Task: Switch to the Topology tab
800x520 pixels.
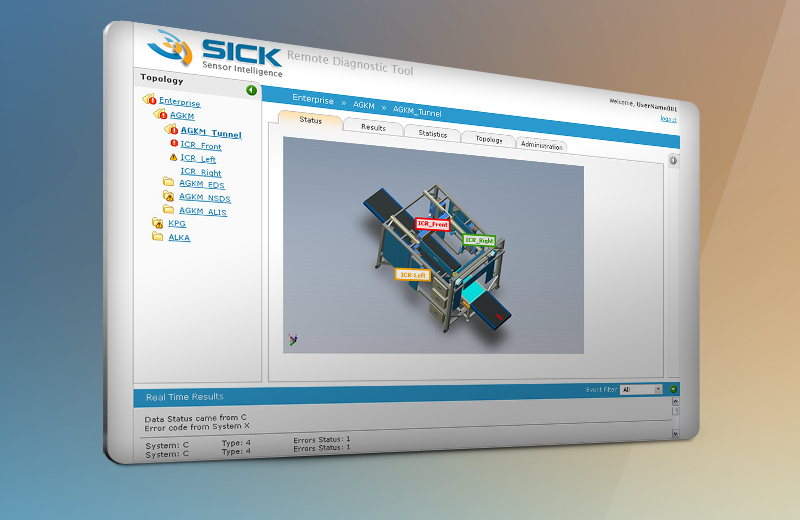Action: [x=489, y=139]
